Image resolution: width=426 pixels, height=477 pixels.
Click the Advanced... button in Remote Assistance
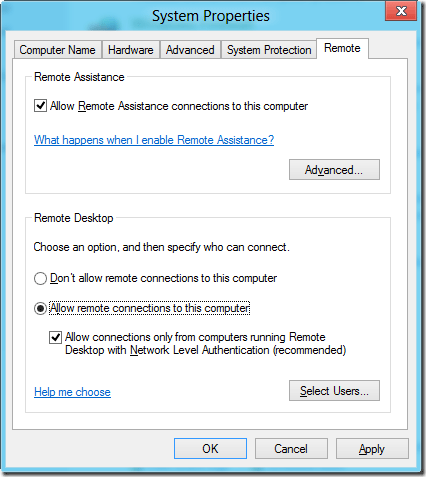click(x=334, y=170)
